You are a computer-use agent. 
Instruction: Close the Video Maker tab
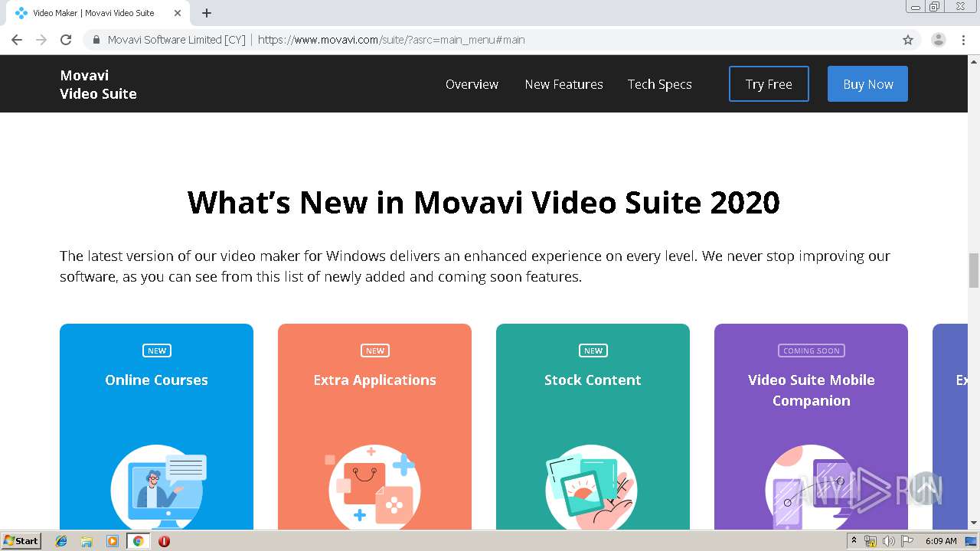pos(178,13)
